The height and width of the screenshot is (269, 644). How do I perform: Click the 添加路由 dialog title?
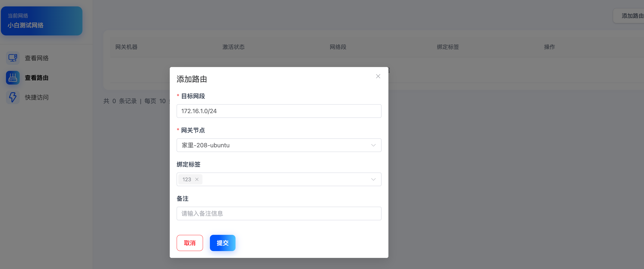tap(192, 79)
